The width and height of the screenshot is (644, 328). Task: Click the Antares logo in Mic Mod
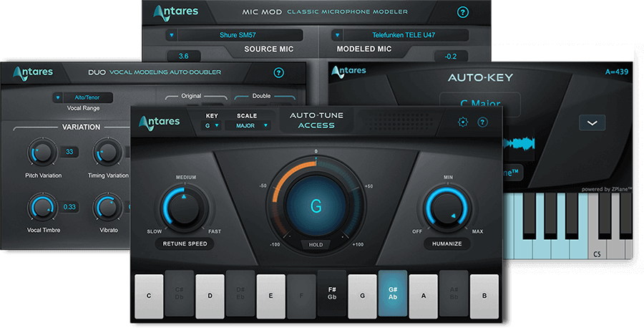tap(176, 13)
